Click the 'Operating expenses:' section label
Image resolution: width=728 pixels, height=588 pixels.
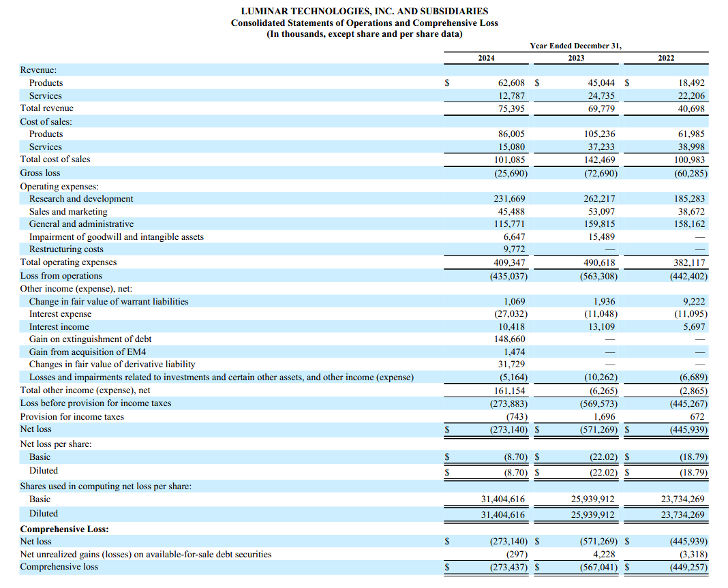coord(59,187)
